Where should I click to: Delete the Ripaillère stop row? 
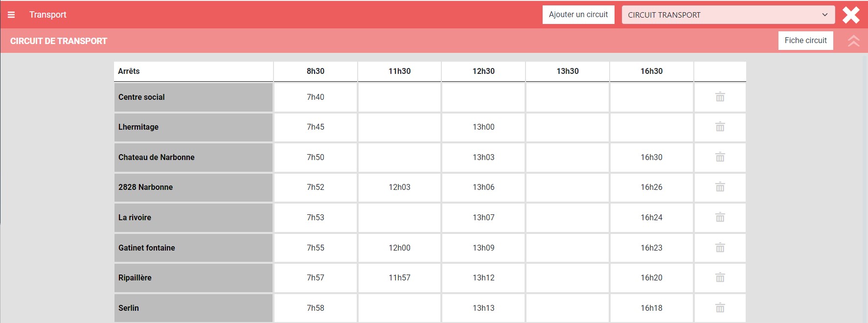click(x=720, y=277)
